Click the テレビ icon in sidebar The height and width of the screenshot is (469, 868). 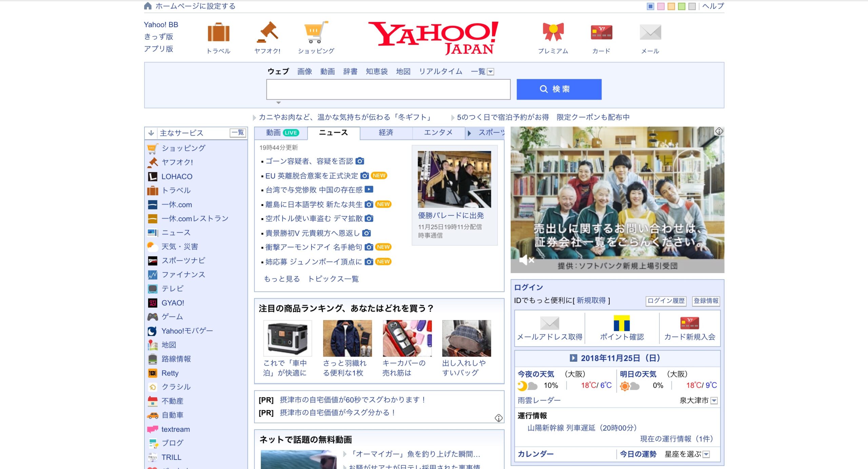pos(153,289)
